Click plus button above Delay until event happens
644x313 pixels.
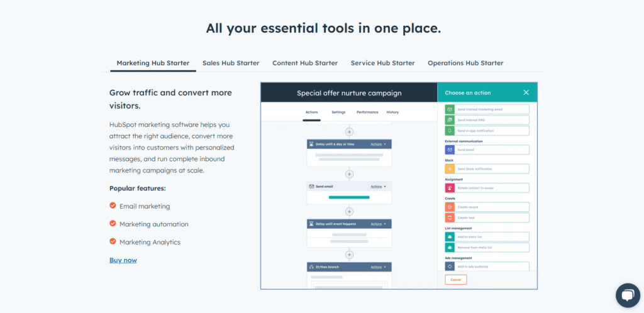(x=349, y=212)
